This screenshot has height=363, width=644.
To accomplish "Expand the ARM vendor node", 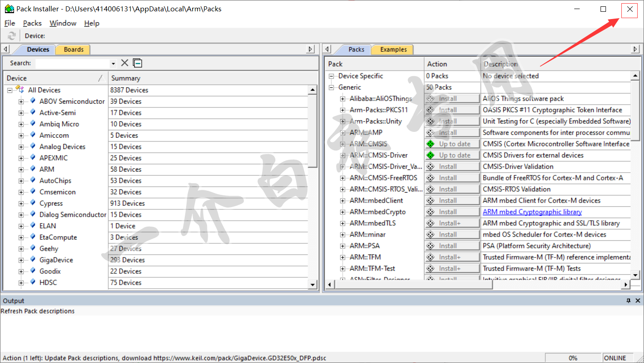I will 21,169.
